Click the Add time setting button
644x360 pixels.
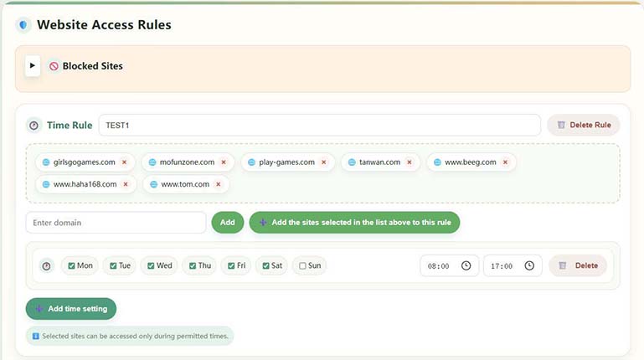(71, 309)
